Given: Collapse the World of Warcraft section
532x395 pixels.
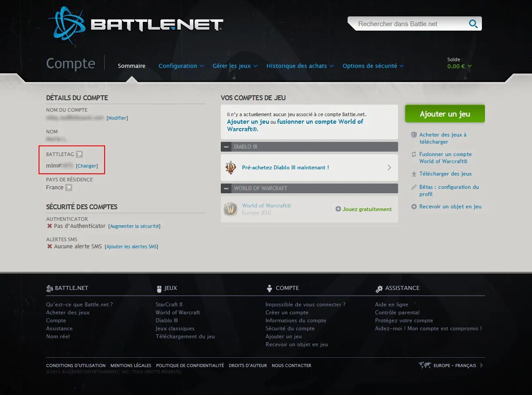Looking at the screenshot, I should [227, 188].
